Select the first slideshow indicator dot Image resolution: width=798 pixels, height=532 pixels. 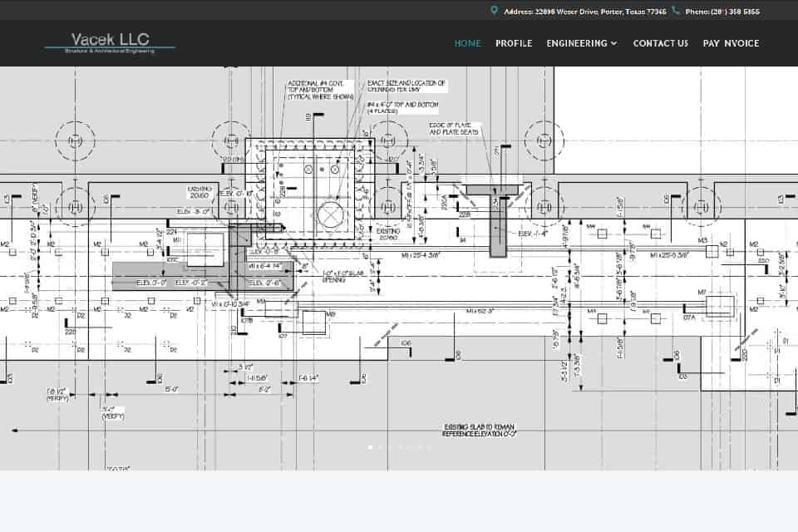pyautogui.click(x=370, y=447)
